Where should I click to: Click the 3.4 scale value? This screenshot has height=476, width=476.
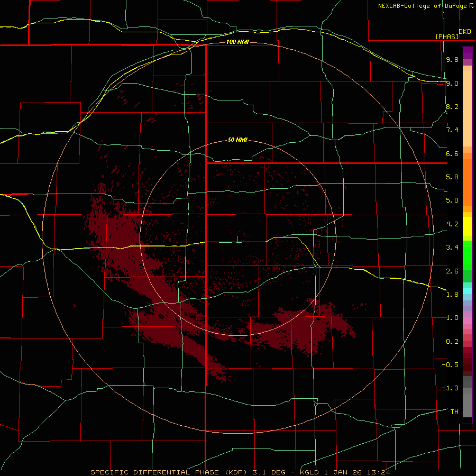click(x=452, y=248)
